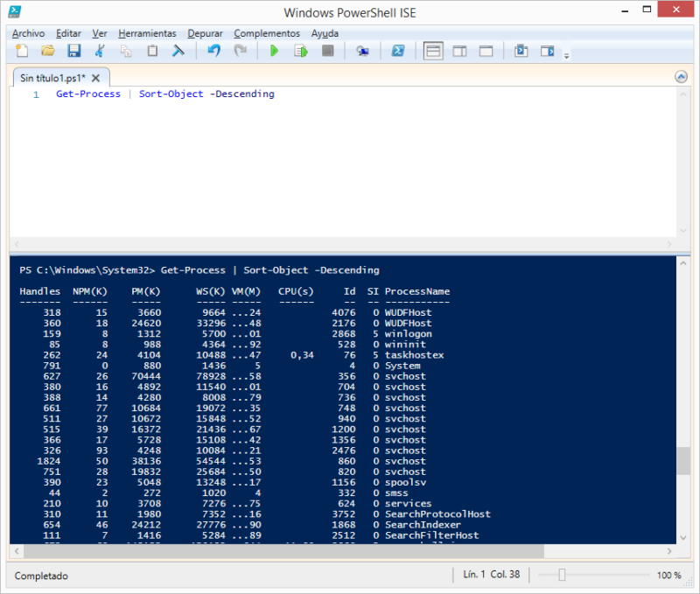Screen dimensions: 700x594
Task: Clear the console pane icon
Action: point(178,51)
